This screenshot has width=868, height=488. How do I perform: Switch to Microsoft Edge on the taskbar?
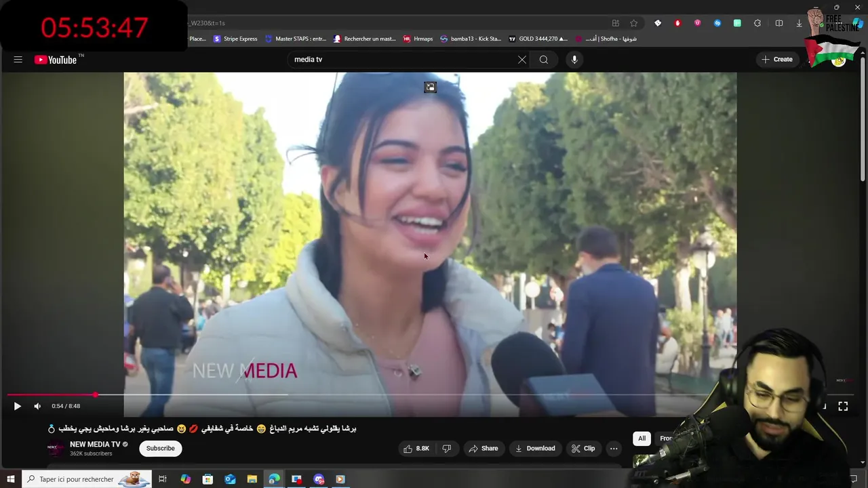tap(274, 479)
